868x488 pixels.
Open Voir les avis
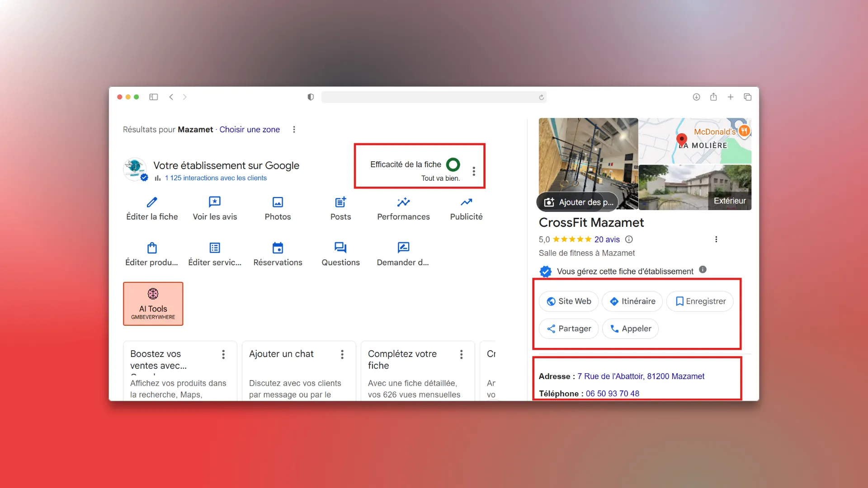coord(215,208)
